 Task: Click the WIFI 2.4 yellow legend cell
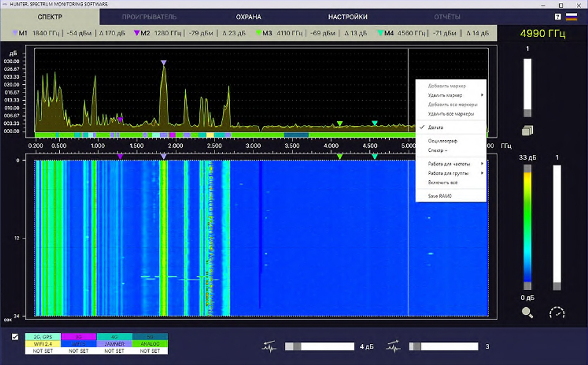coord(42,344)
